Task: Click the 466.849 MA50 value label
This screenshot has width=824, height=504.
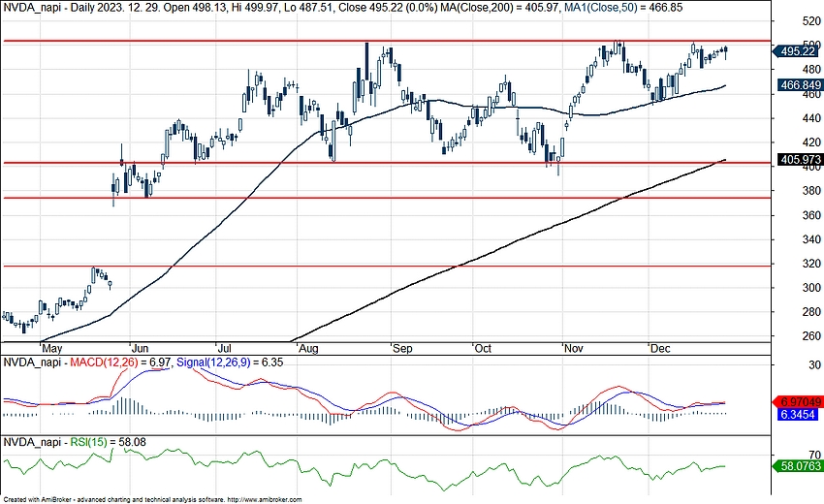Action: pos(801,84)
